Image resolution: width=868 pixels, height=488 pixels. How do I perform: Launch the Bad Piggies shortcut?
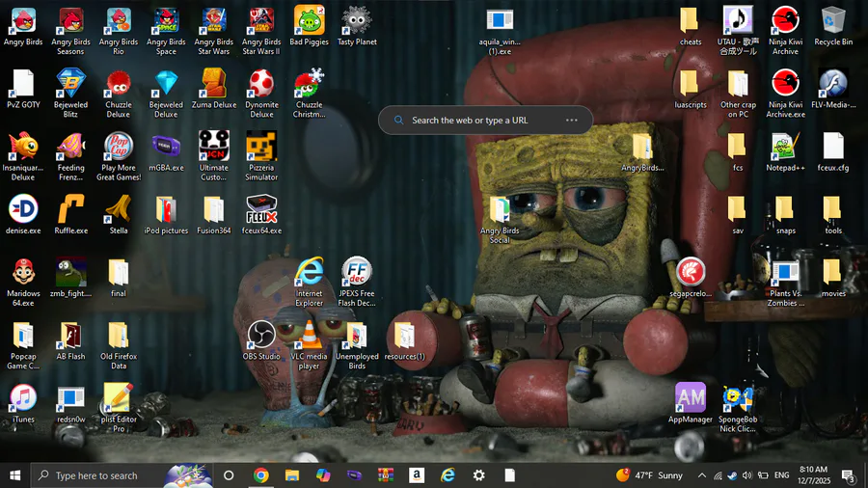point(309,26)
